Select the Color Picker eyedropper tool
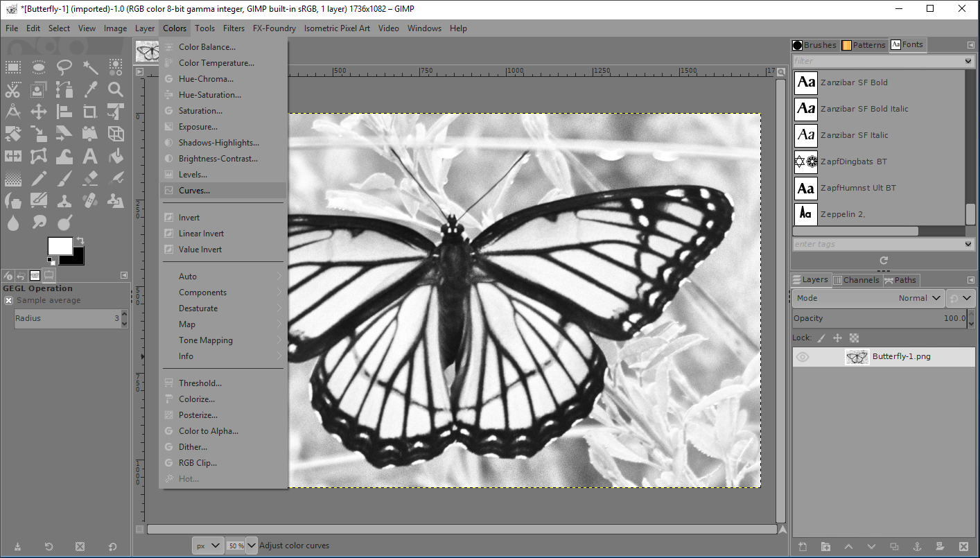This screenshot has width=980, height=558. 90,89
